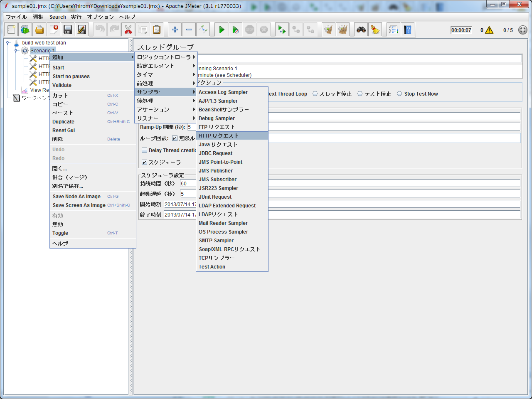Toggle the スケジューラ checkbox
Screen dimensions: 532x399
click(144, 162)
